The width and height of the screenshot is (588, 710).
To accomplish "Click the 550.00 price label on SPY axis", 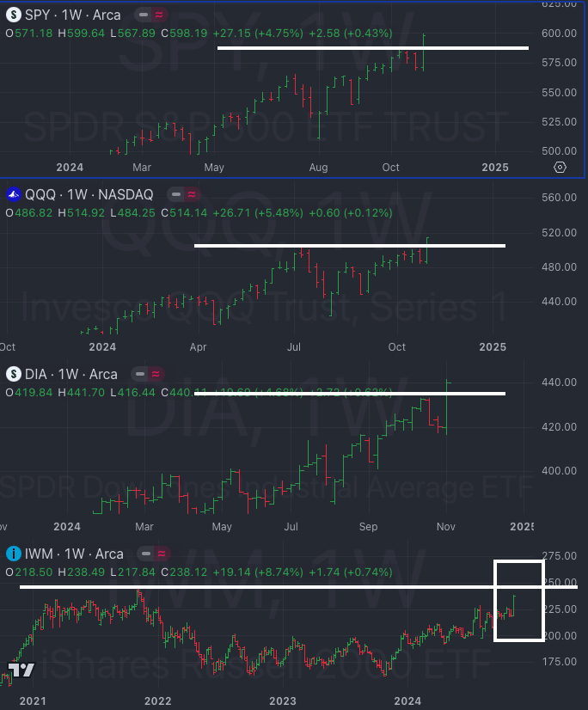I will (559, 92).
